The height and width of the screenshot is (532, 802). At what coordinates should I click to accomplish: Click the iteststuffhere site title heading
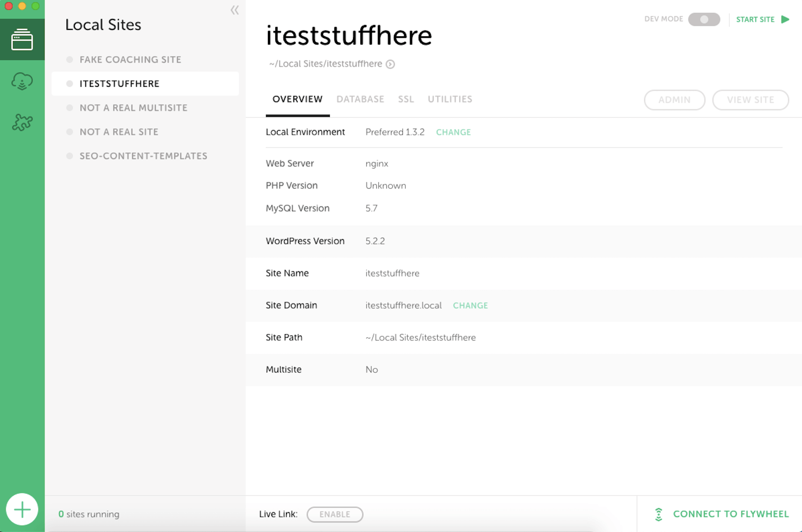(349, 35)
